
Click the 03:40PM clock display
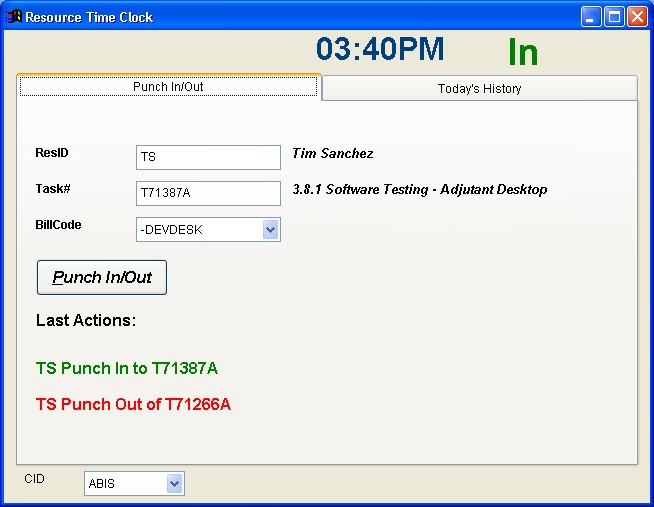coord(380,50)
